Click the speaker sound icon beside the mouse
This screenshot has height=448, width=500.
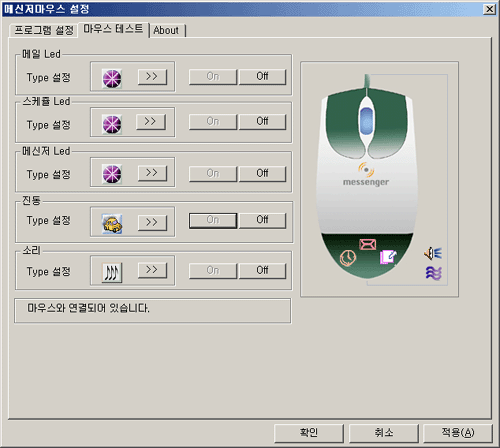point(433,254)
